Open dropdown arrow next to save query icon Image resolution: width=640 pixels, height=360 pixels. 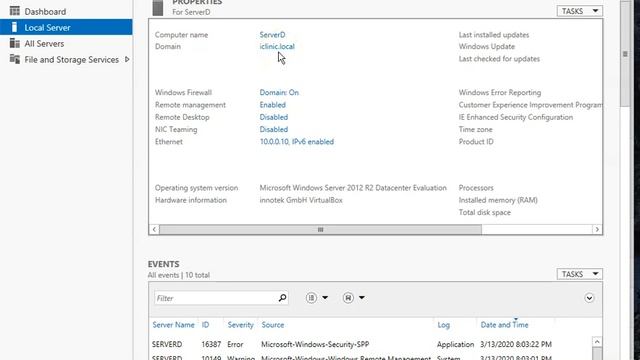point(362,298)
